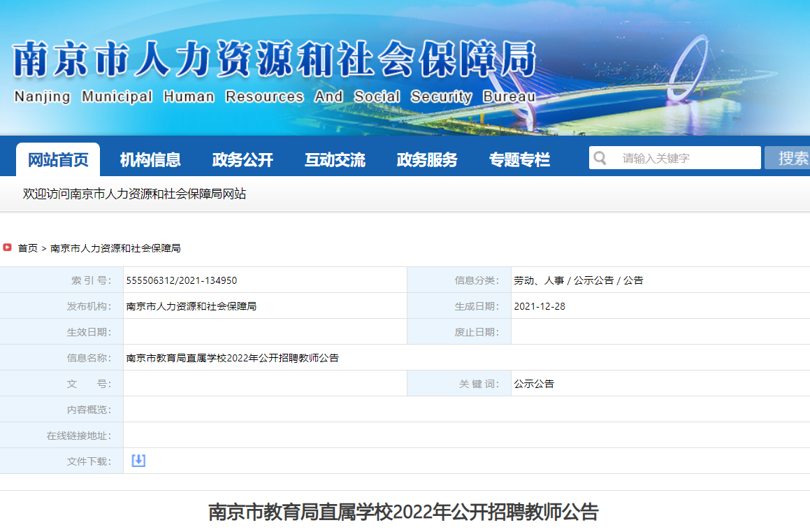The image size is (810, 532).
Task: Click the 文件下载 label
Action: click(x=89, y=461)
